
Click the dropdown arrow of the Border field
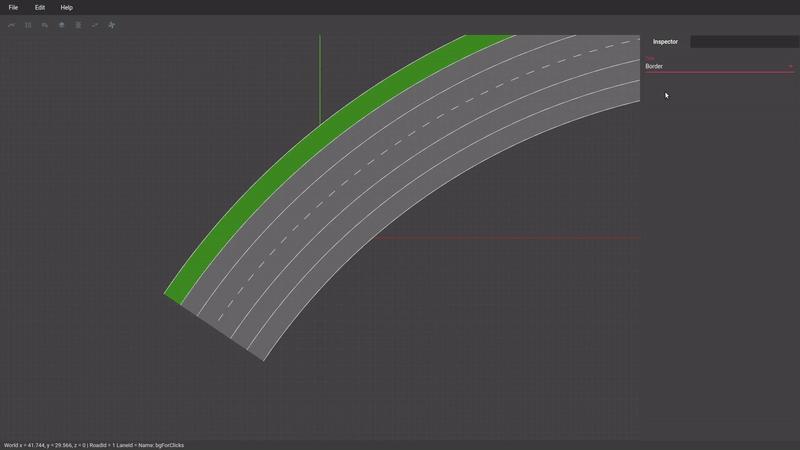[790, 66]
